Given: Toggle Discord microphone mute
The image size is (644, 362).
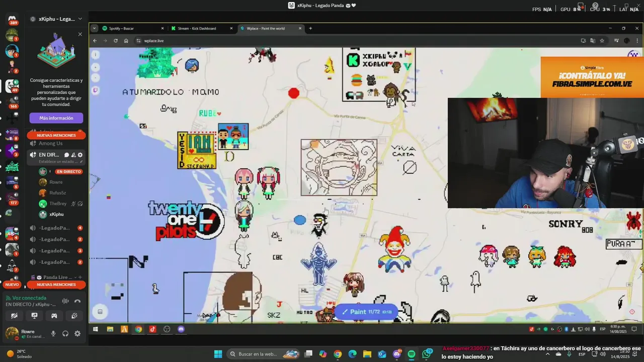Looking at the screenshot, I should [53, 333].
